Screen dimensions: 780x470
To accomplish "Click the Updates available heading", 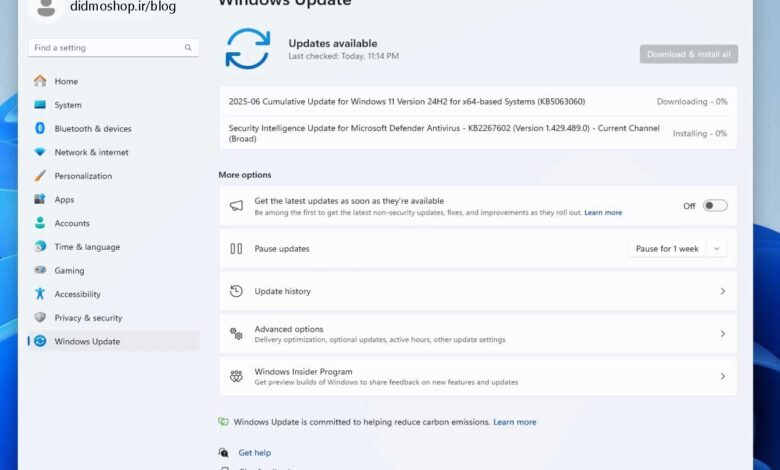I will (x=333, y=43).
